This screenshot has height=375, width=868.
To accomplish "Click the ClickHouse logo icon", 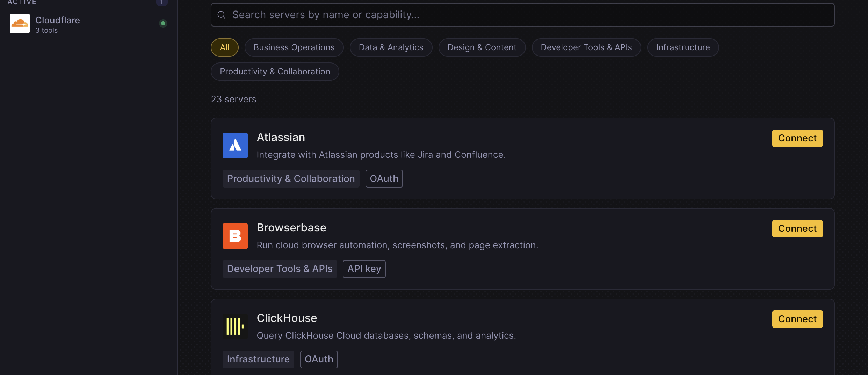I will pos(235,326).
